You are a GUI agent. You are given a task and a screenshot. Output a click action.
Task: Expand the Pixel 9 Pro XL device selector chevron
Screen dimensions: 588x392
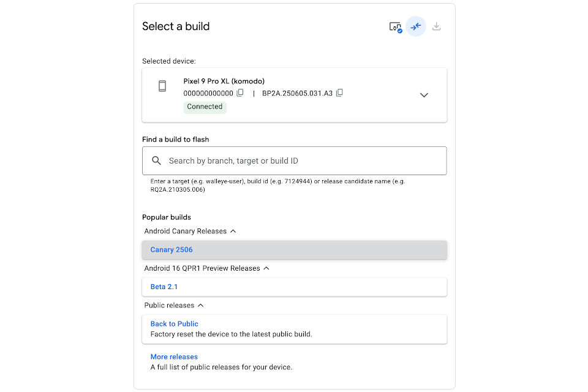point(424,95)
